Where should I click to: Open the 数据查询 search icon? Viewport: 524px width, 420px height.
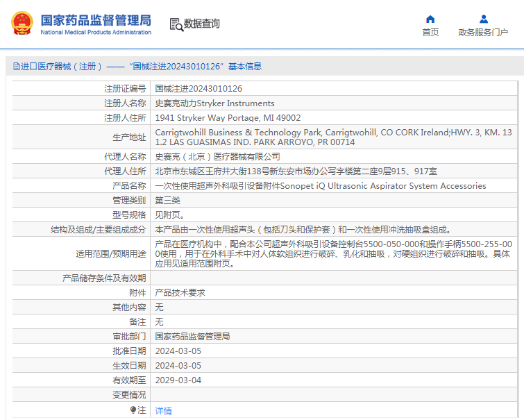176,24
